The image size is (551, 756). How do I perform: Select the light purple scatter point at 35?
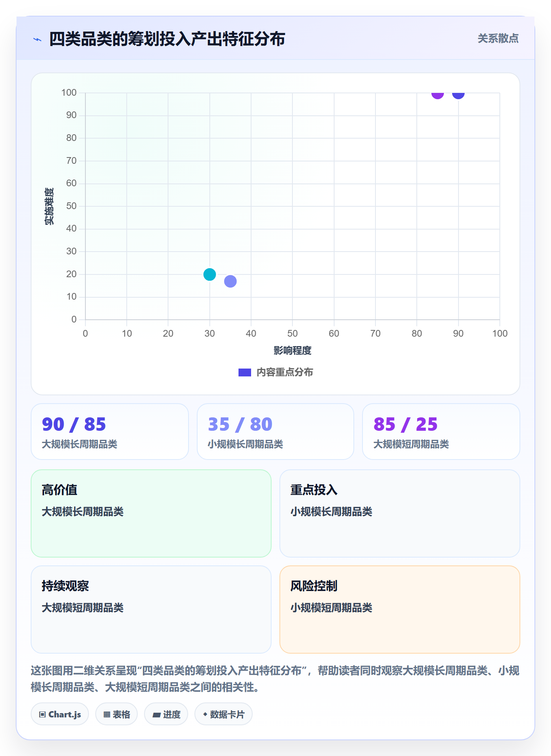click(x=230, y=281)
